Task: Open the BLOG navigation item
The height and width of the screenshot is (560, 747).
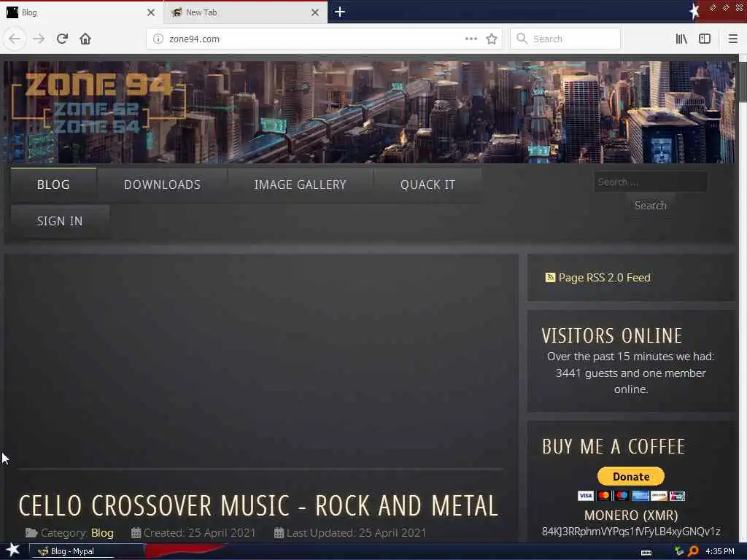Action: [53, 184]
